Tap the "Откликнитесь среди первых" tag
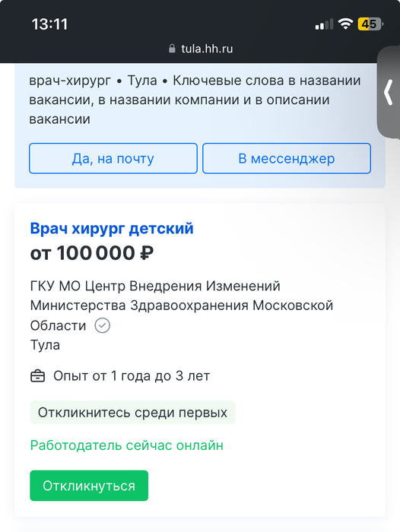The height and width of the screenshot is (532, 400). [132, 412]
